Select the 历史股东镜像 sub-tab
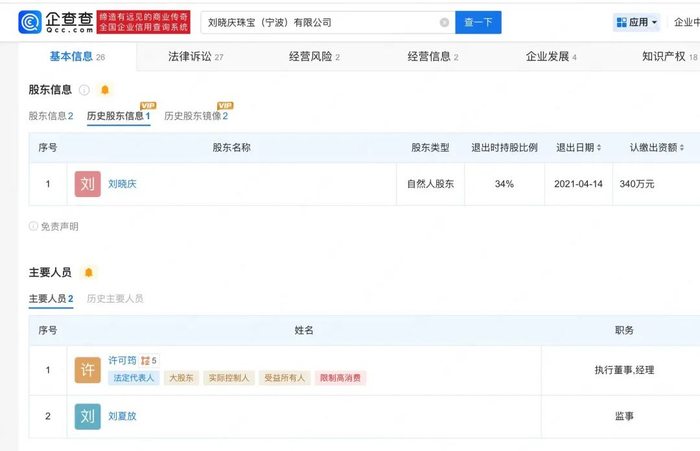The height and width of the screenshot is (451, 700). pos(196,116)
